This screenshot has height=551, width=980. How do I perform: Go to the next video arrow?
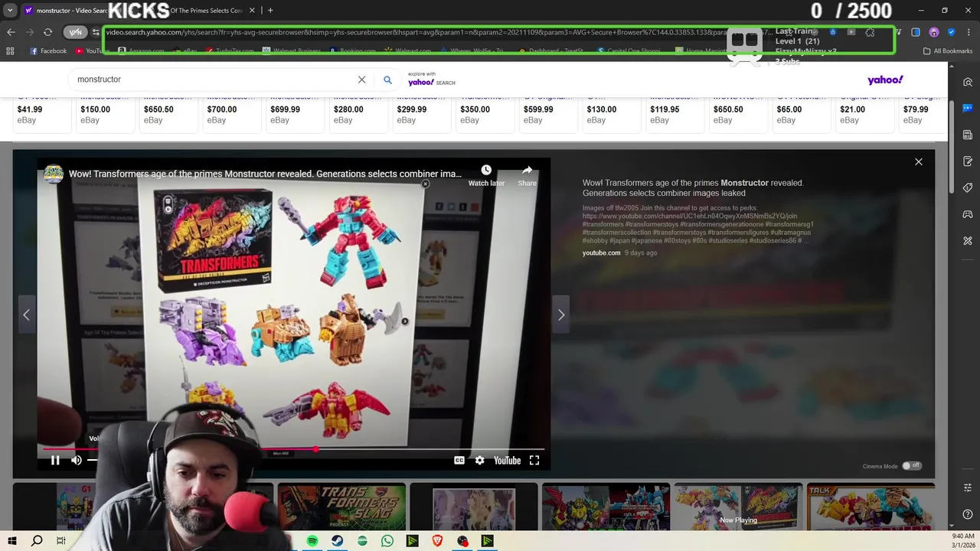[x=560, y=315]
